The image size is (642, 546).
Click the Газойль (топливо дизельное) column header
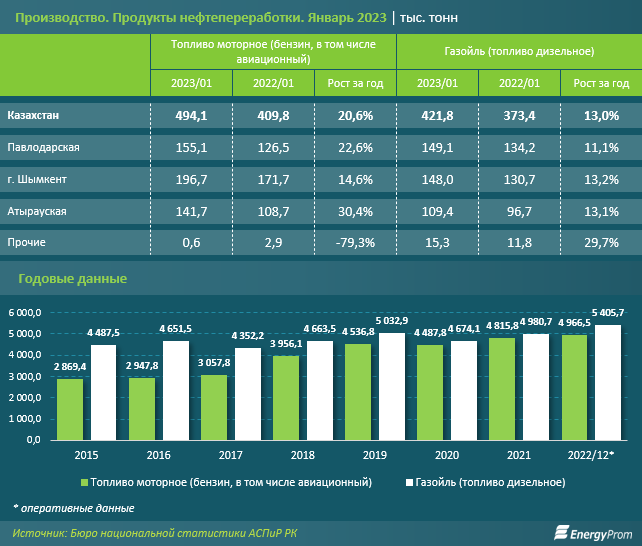518,50
